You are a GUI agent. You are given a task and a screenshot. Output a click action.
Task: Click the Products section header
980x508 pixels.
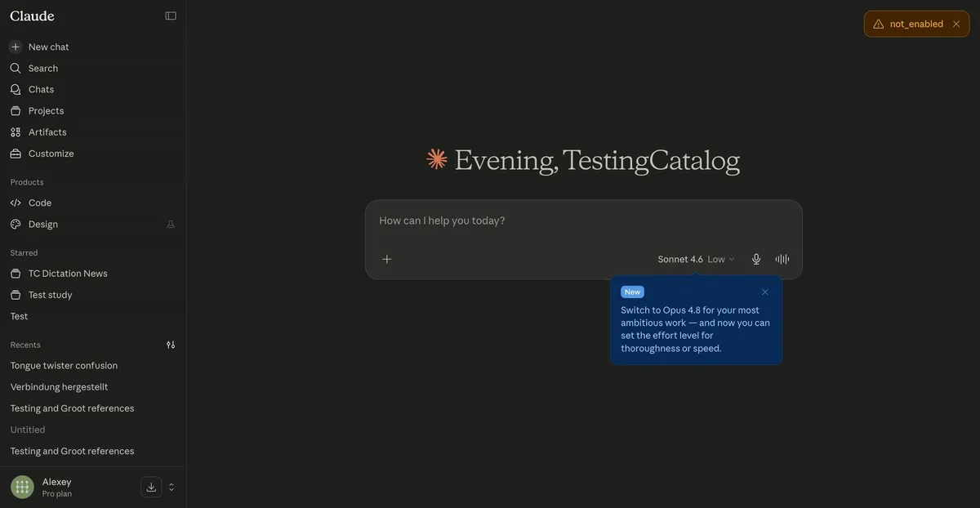[27, 182]
